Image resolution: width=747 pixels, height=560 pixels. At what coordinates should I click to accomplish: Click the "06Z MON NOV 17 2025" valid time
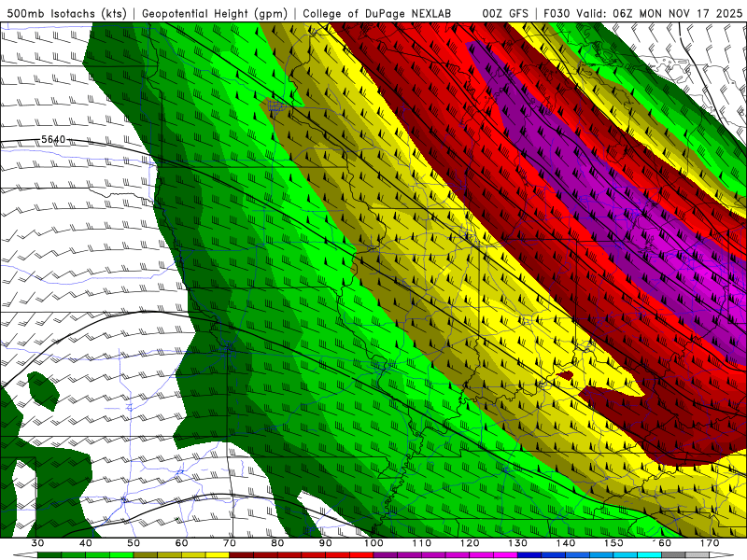678,13
